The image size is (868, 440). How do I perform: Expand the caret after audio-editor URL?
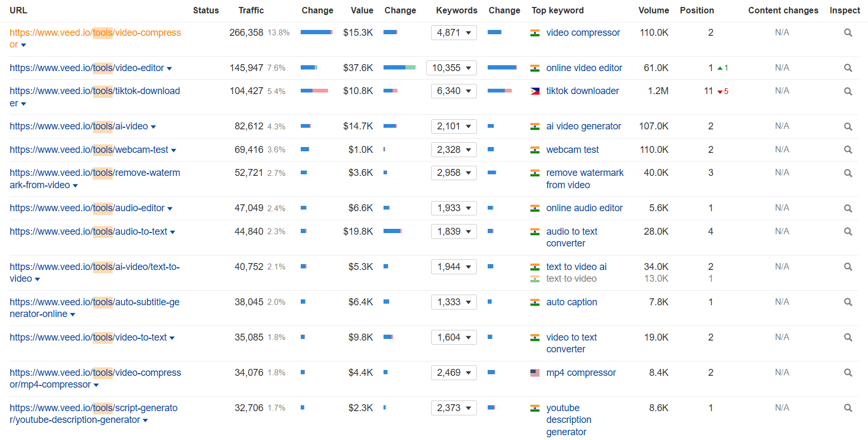(170, 209)
